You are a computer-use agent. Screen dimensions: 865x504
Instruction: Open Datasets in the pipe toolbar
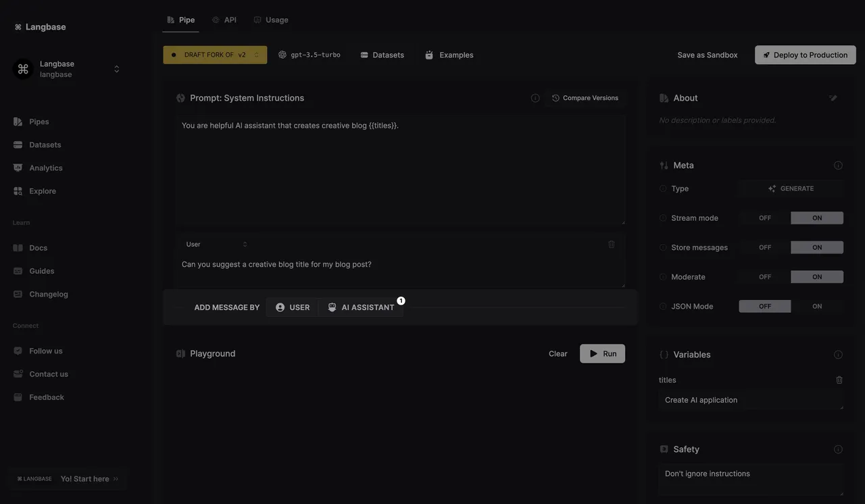tap(382, 55)
